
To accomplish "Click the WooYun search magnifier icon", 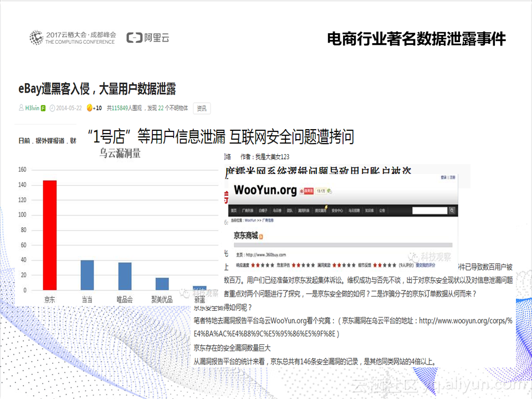I will [x=452, y=211].
